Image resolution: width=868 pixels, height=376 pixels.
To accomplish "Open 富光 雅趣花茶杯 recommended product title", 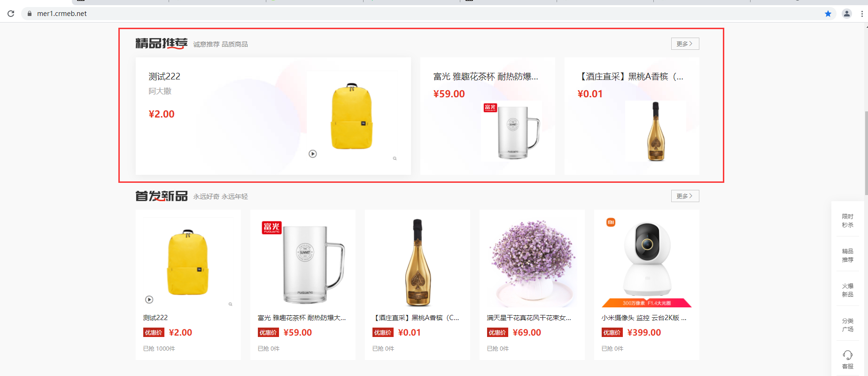I will click(486, 77).
